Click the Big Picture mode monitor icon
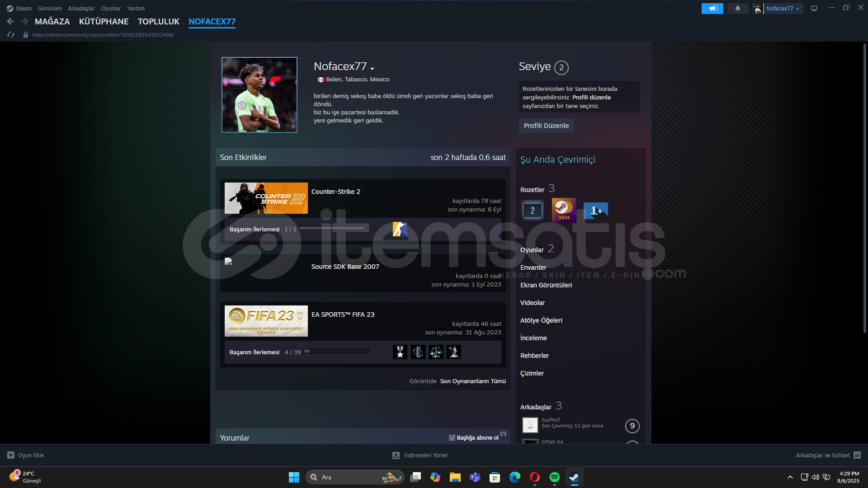The width and height of the screenshot is (868, 488). click(814, 9)
